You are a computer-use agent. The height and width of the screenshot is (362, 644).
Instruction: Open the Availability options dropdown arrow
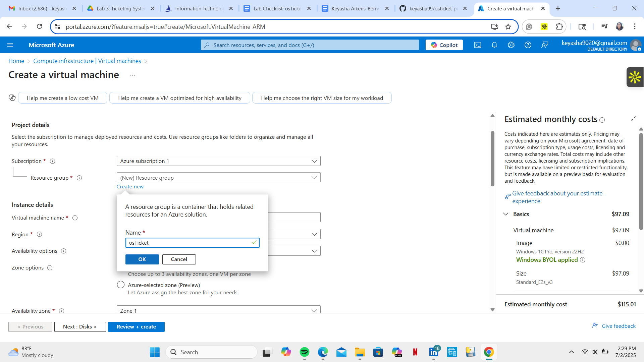314,251
